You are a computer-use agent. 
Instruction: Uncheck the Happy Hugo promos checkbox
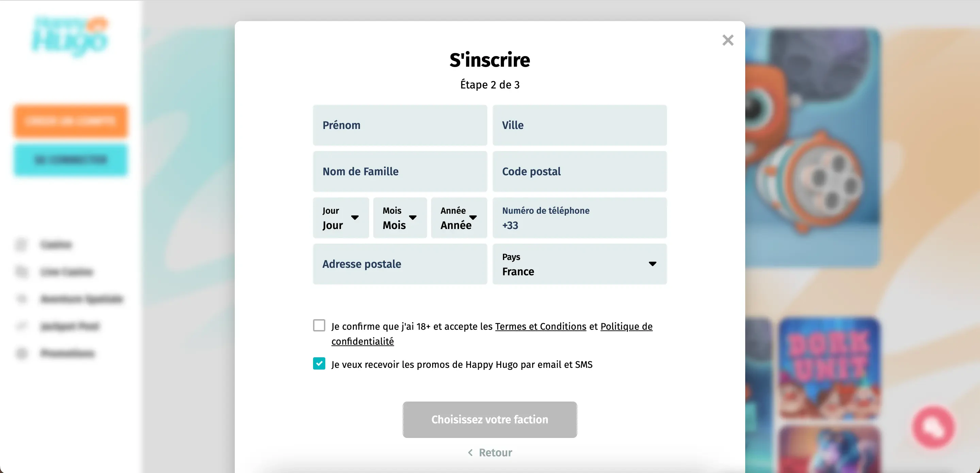[x=319, y=363]
